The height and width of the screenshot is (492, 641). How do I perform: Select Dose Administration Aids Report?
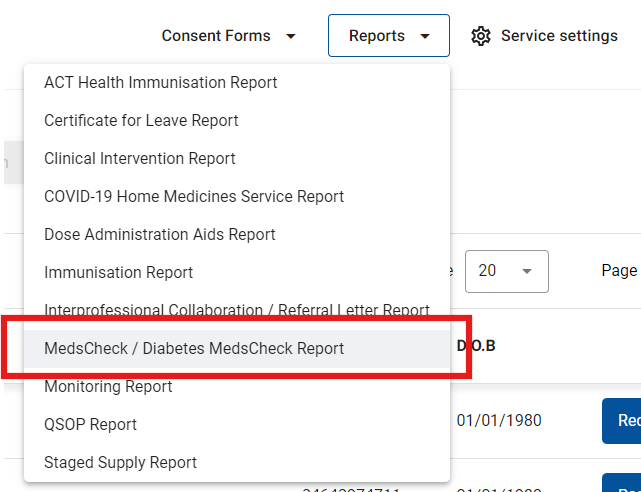(237, 235)
